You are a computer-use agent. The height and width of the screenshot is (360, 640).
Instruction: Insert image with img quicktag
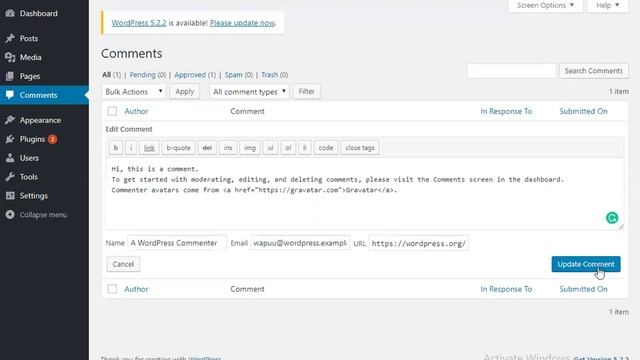coord(250,148)
